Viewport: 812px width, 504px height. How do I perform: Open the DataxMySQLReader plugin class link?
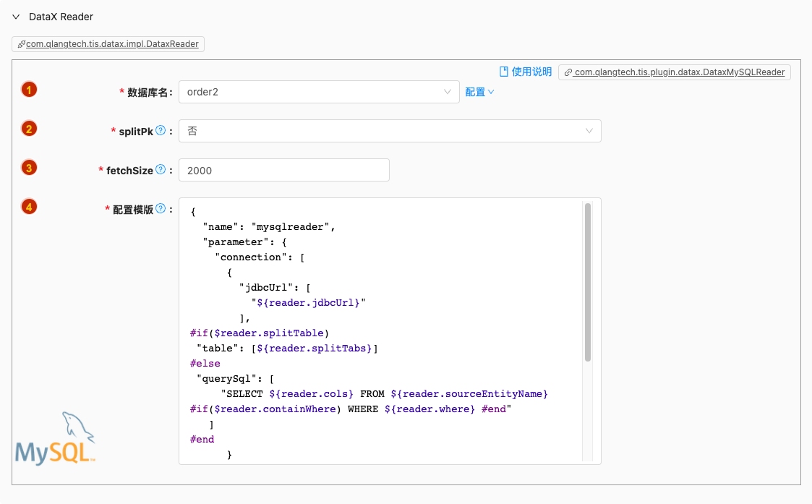674,72
